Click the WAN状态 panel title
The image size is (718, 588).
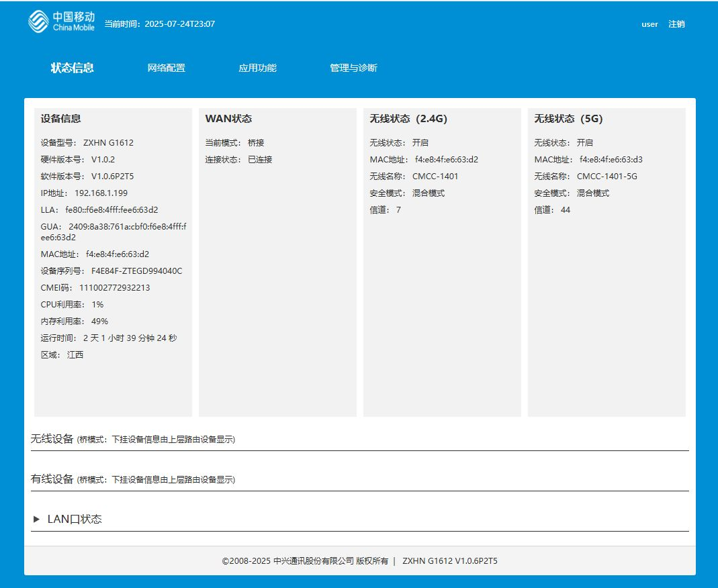click(228, 118)
